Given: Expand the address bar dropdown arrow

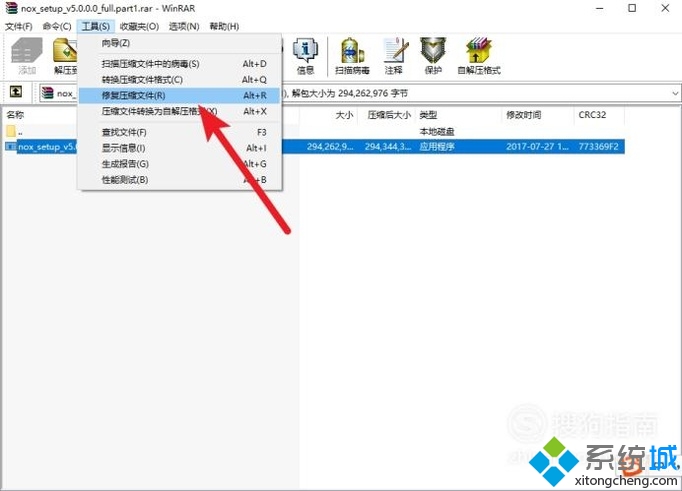Looking at the screenshot, I should (x=675, y=93).
